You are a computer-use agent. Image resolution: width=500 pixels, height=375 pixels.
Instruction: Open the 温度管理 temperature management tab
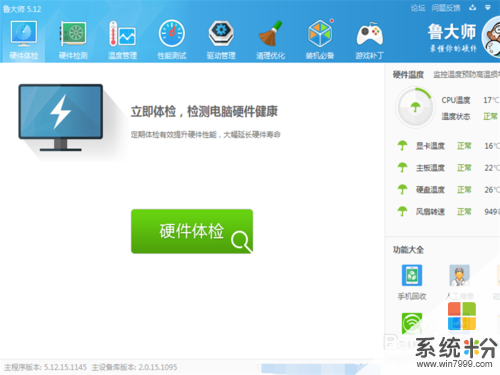tap(122, 41)
